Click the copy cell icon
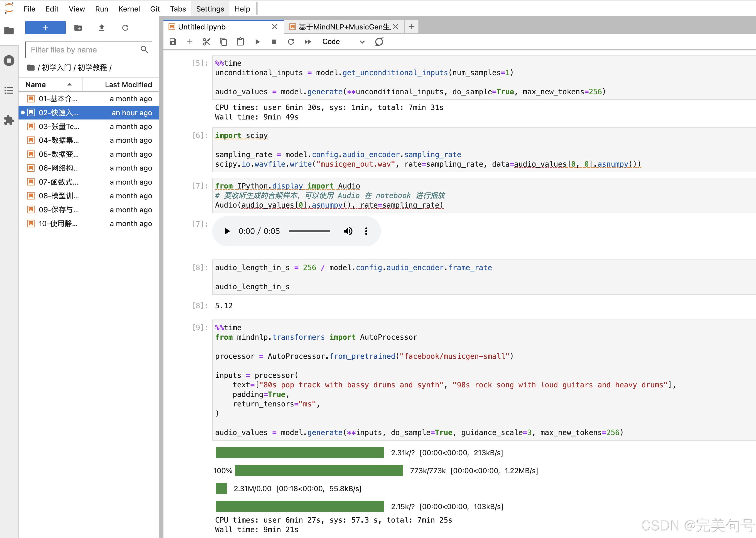756x538 pixels. tap(224, 41)
